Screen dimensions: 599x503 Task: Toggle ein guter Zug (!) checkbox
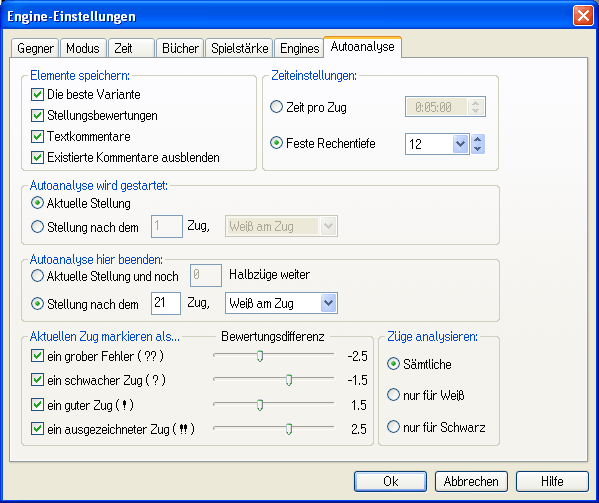37,404
